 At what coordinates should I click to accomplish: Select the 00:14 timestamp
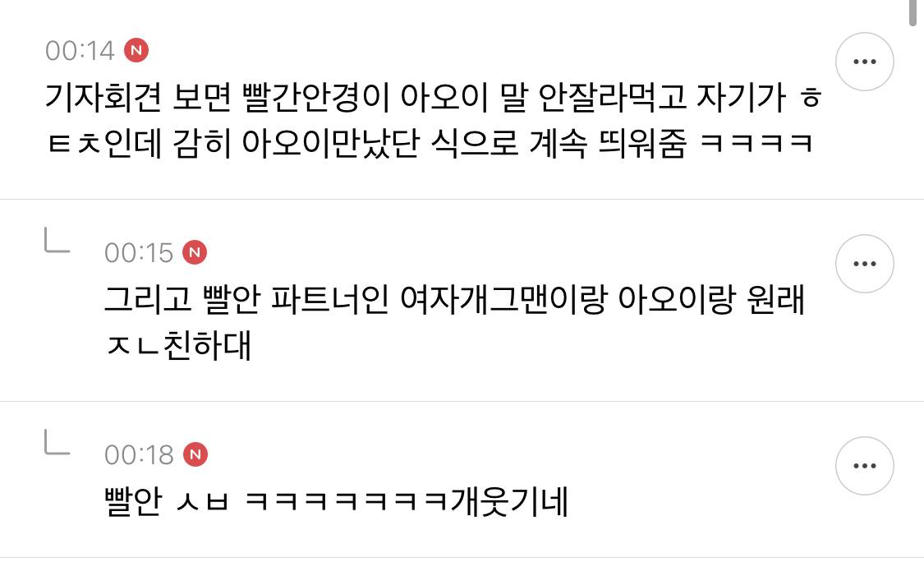(80, 51)
